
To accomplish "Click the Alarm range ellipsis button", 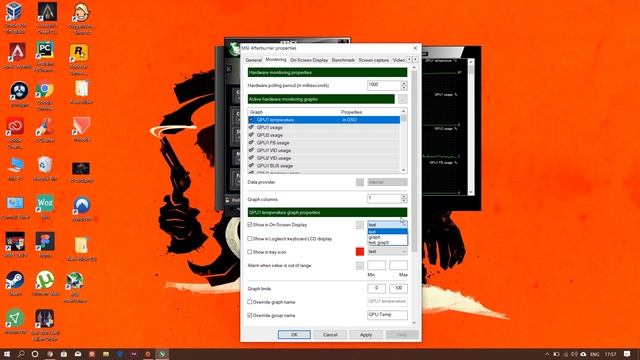I will coord(360,265).
